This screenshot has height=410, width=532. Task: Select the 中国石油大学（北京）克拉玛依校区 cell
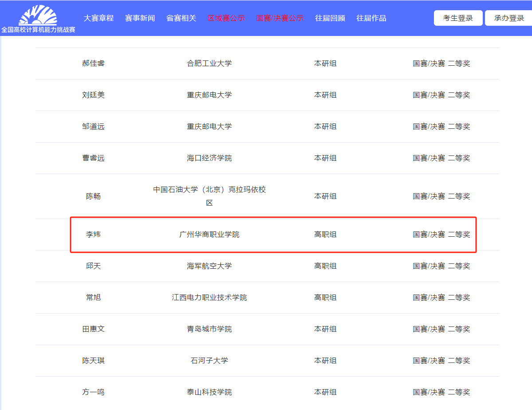click(x=209, y=196)
